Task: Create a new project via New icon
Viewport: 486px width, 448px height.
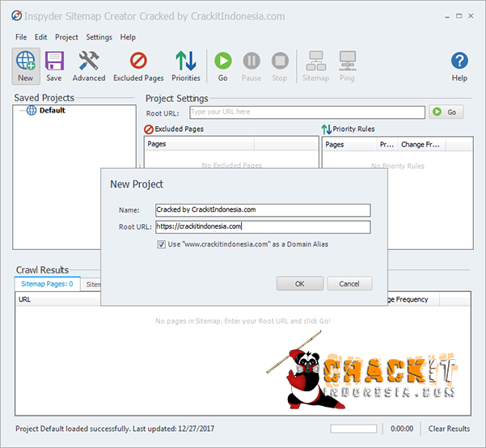Action: point(26,66)
